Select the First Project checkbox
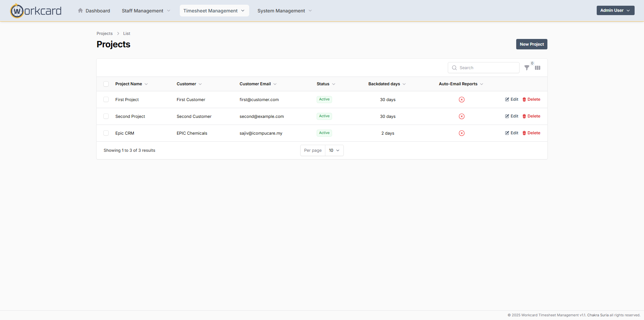This screenshot has height=320, width=644. (106, 100)
